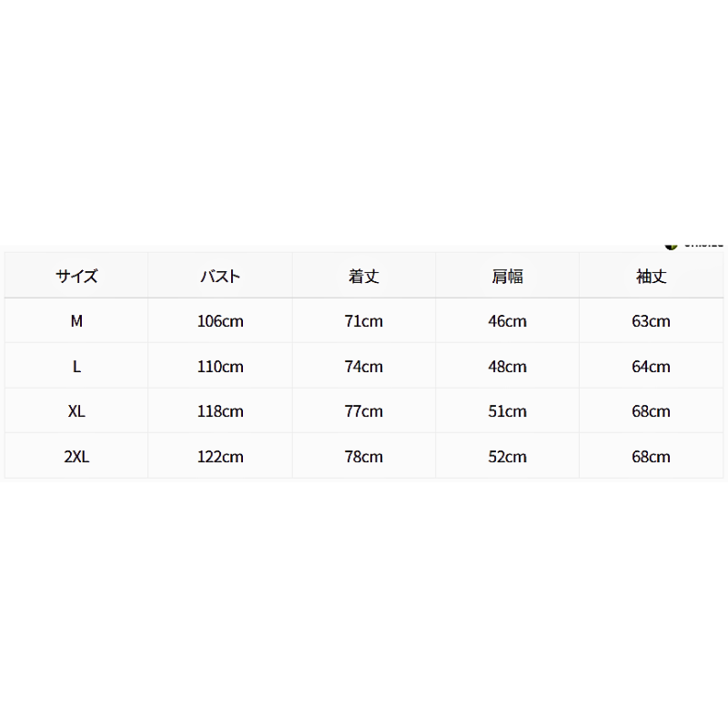The image size is (728, 728).
Task: Select the 袖丈 column header
Action: pyautogui.click(x=651, y=277)
